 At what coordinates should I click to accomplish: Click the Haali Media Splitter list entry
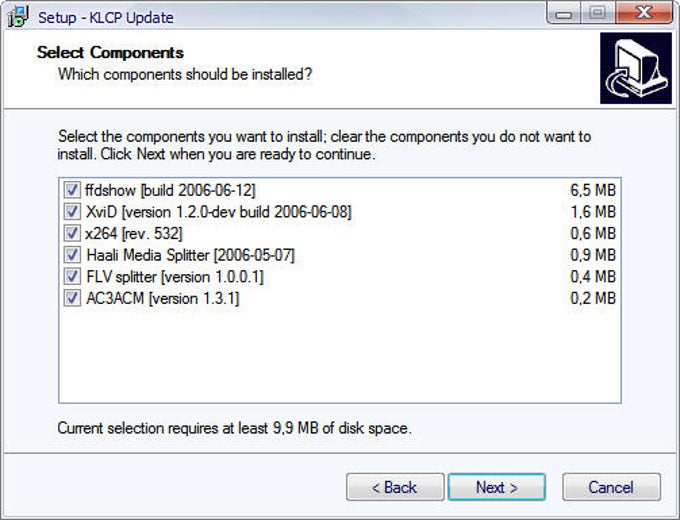(x=189, y=255)
